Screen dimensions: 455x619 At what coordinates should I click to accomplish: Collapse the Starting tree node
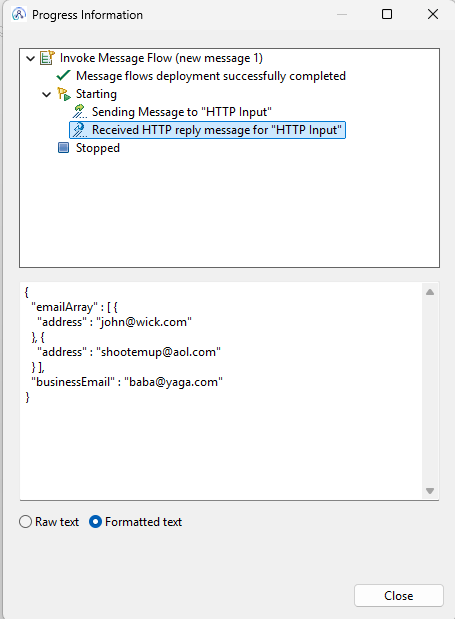pyautogui.click(x=47, y=95)
